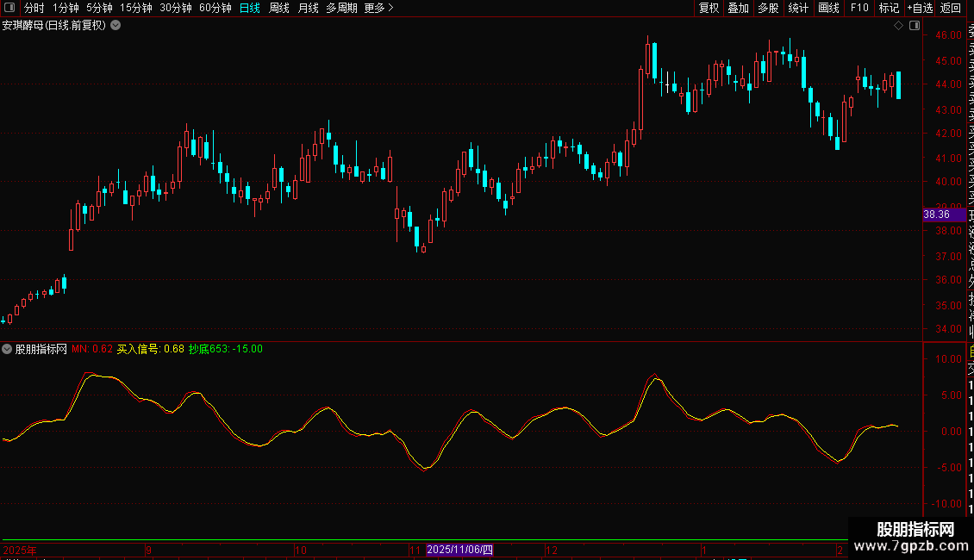Open the 画线 drawing tools

pyautogui.click(x=828, y=8)
